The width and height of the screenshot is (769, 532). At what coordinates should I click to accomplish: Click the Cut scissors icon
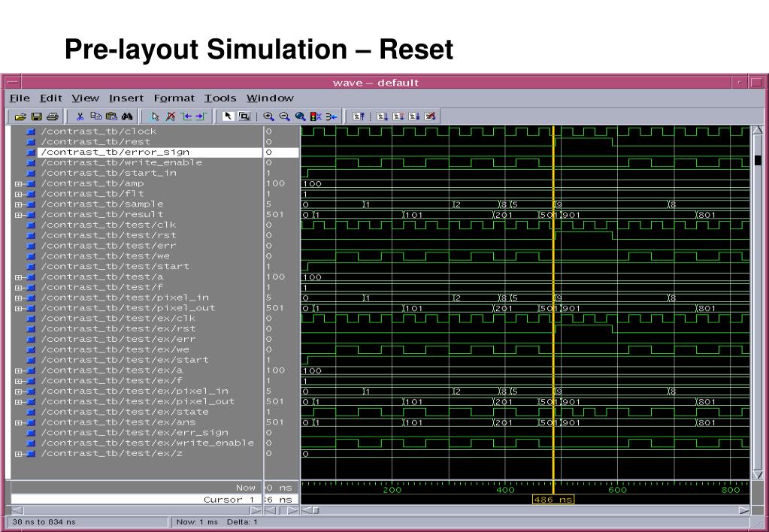[x=80, y=116]
